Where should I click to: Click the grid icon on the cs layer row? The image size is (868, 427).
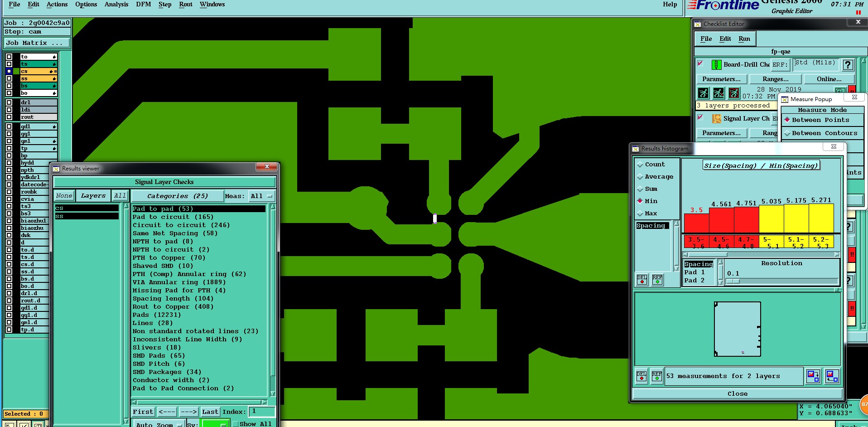[55, 71]
